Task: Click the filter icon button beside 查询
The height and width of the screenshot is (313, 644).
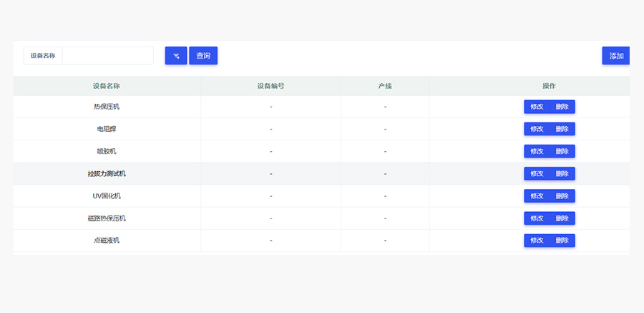Action: tap(175, 56)
